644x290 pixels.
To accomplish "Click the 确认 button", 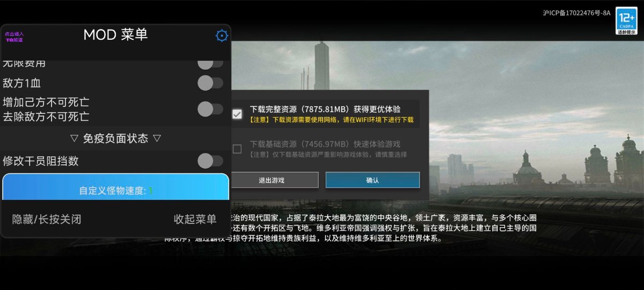I will (372, 180).
